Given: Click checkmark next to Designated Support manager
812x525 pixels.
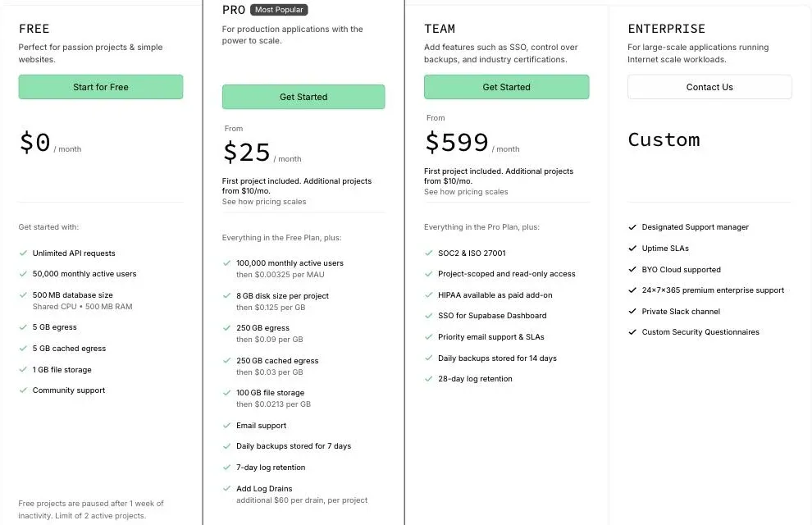Looking at the screenshot, I should (632, 226).
